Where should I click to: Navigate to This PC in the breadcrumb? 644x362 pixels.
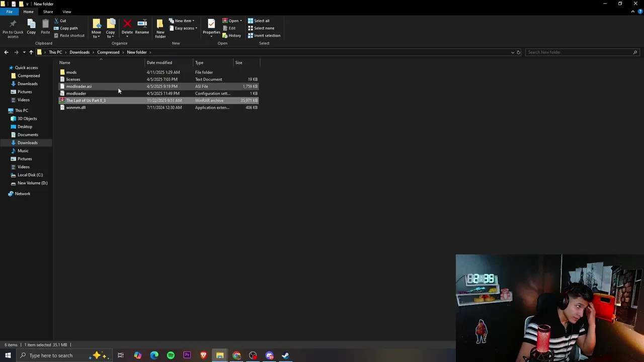[x=55, y=52]
